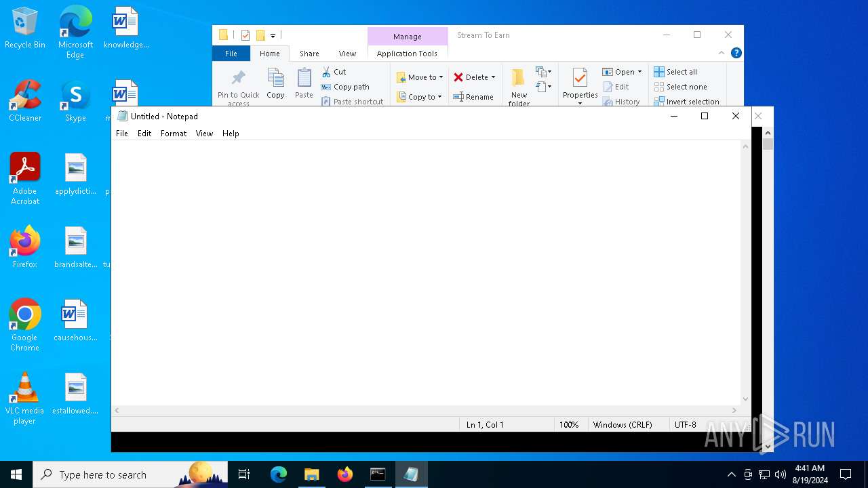Click the red Delete command

coord(471,77)
